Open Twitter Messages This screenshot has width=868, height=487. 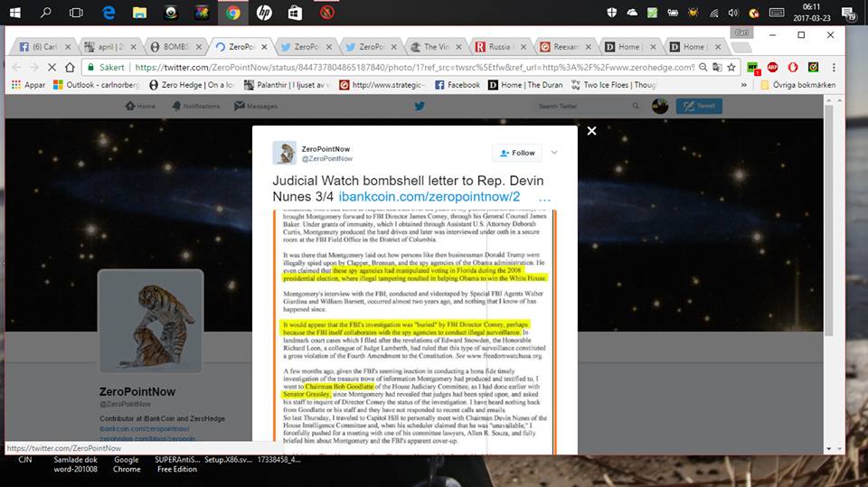pyautogui.click(x=256, y=106)
